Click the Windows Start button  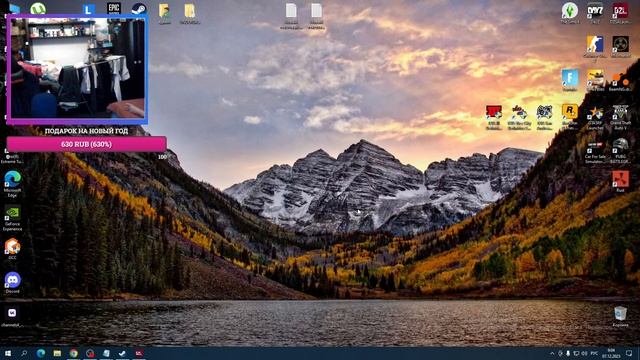8,353
